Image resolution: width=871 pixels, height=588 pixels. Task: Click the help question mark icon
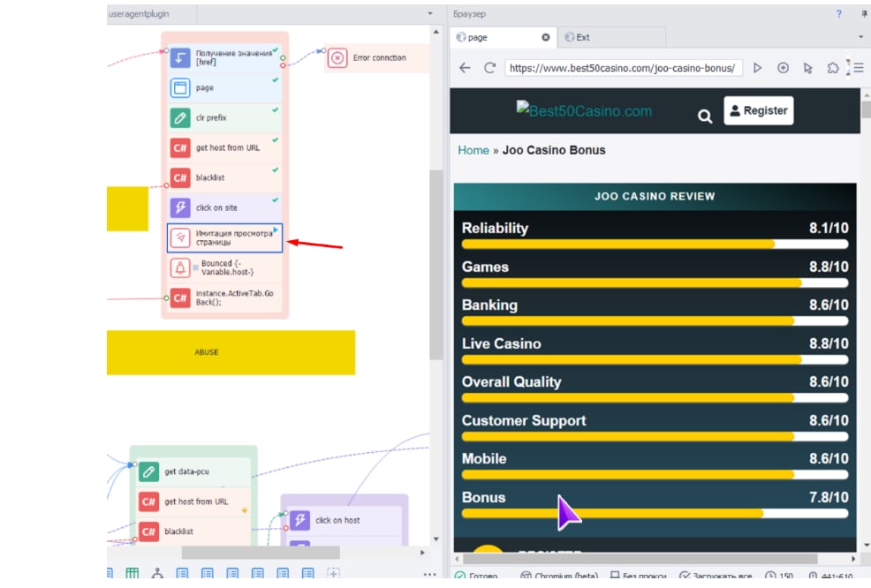838,14
